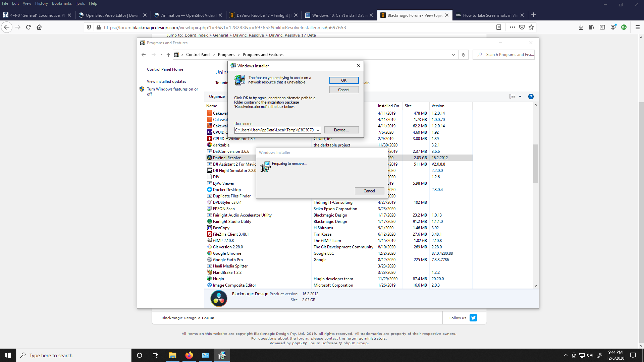The height and width of the screenshot is (362, 644).
Task: Open page actions three-dot menu
Action: 513,27
